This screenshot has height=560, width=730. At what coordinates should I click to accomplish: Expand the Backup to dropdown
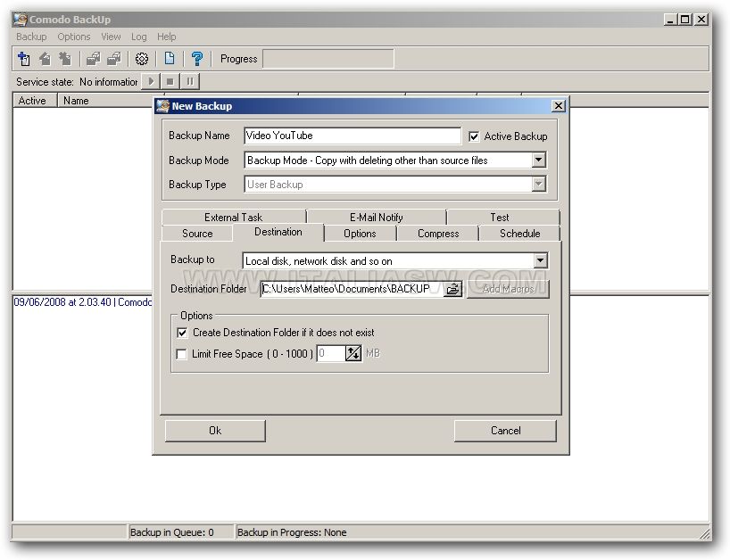point(541,260)
